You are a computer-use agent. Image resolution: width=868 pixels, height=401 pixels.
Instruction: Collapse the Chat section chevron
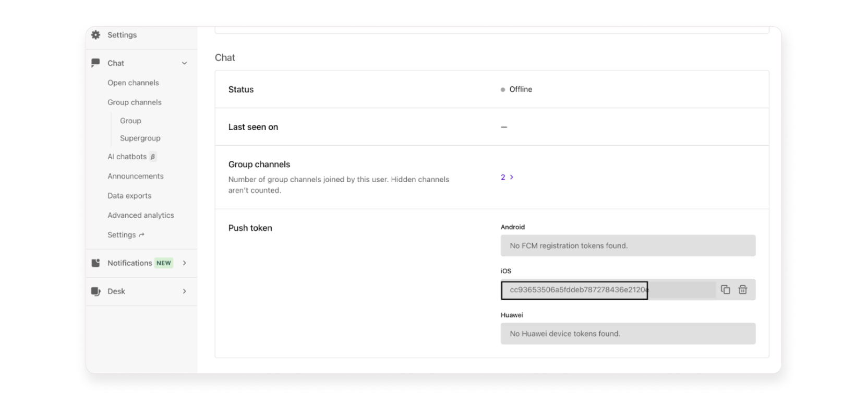[x=184, y=63]
